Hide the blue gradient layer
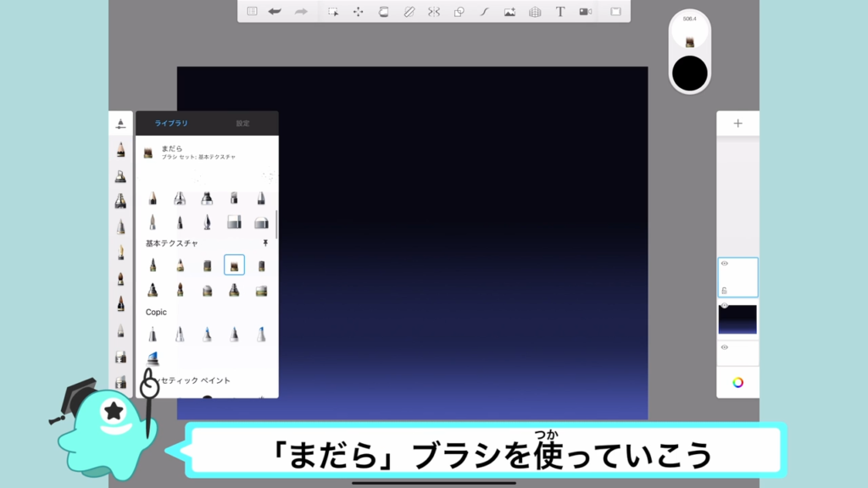Viewport: 868px width, 488px height. click(x=725, y=305)
